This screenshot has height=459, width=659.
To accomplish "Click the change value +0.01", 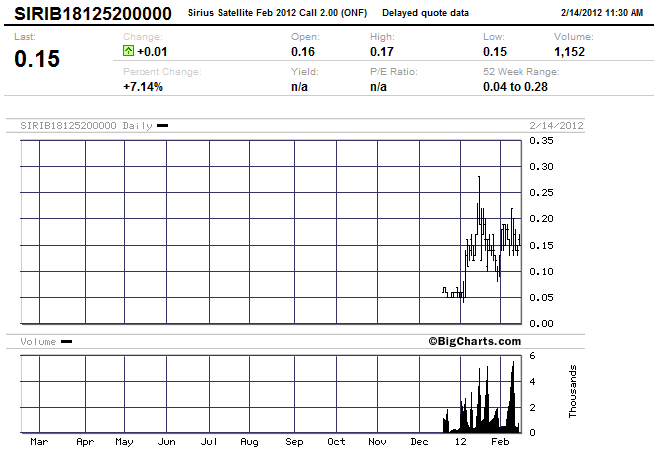I will click(152, 52).
